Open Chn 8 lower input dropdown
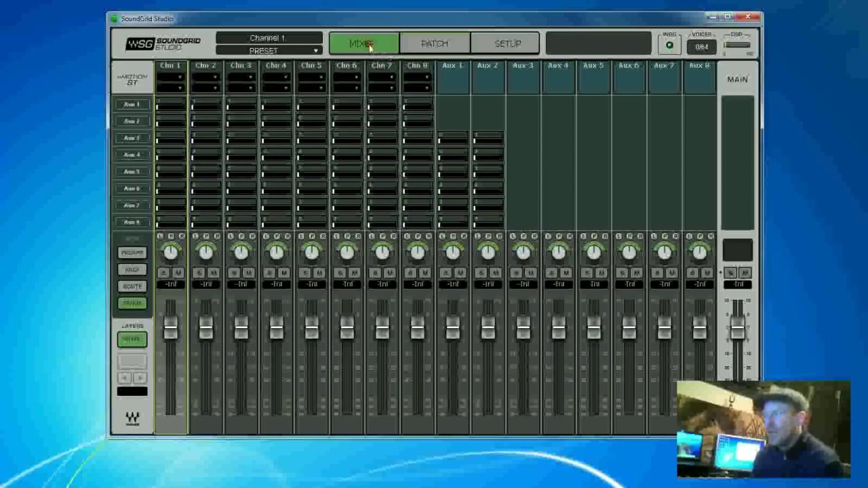The image size is (868, 488). tap(418, 87)
